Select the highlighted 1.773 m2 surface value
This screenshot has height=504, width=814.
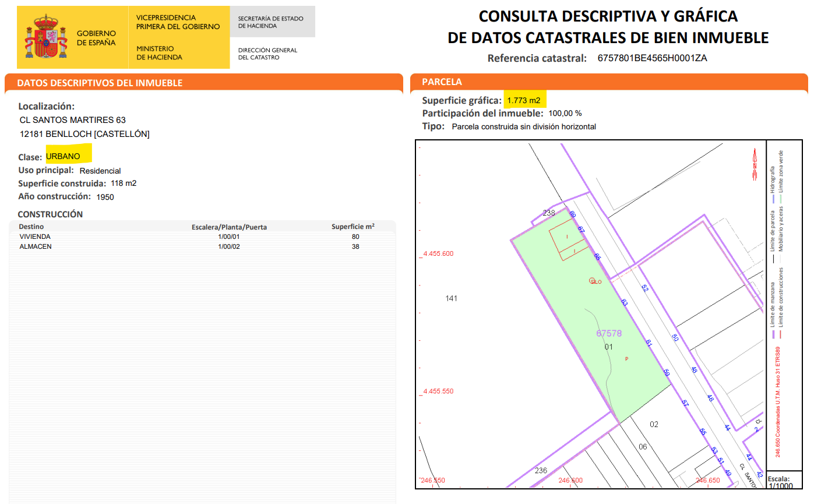524,100
